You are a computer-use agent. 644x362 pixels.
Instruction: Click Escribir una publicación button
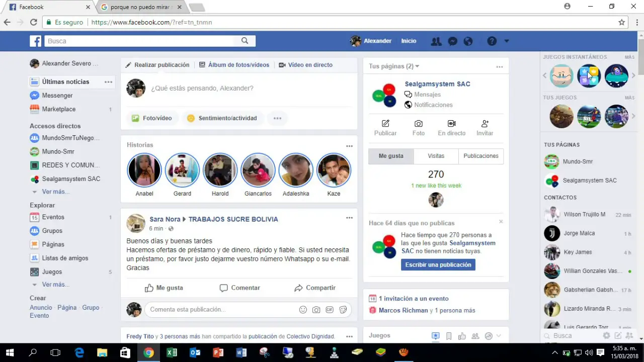tap(438, 264)
